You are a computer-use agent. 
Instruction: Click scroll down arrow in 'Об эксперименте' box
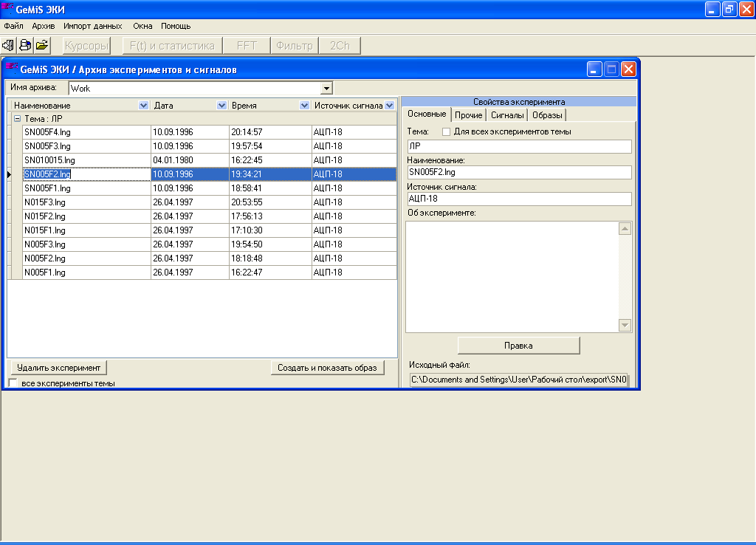(625, 325)
